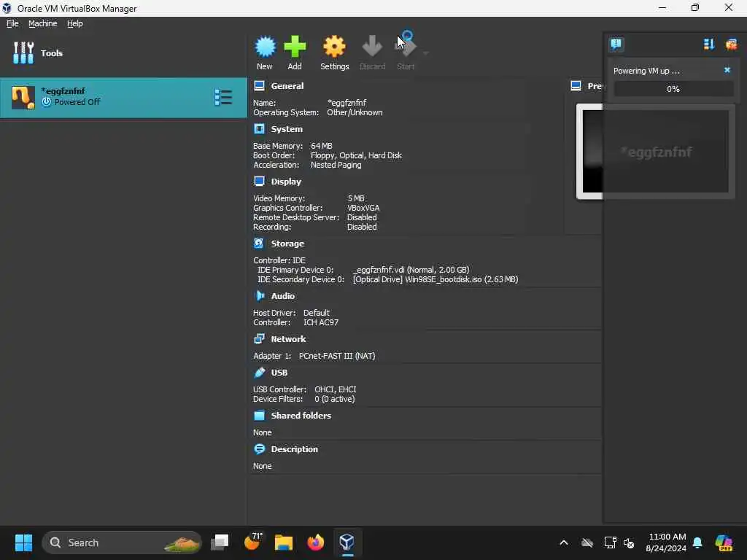Viewport: 747px width, 560px height.
Task: Click the Discard toolbar icon
Action: click(x=372, y=47)
